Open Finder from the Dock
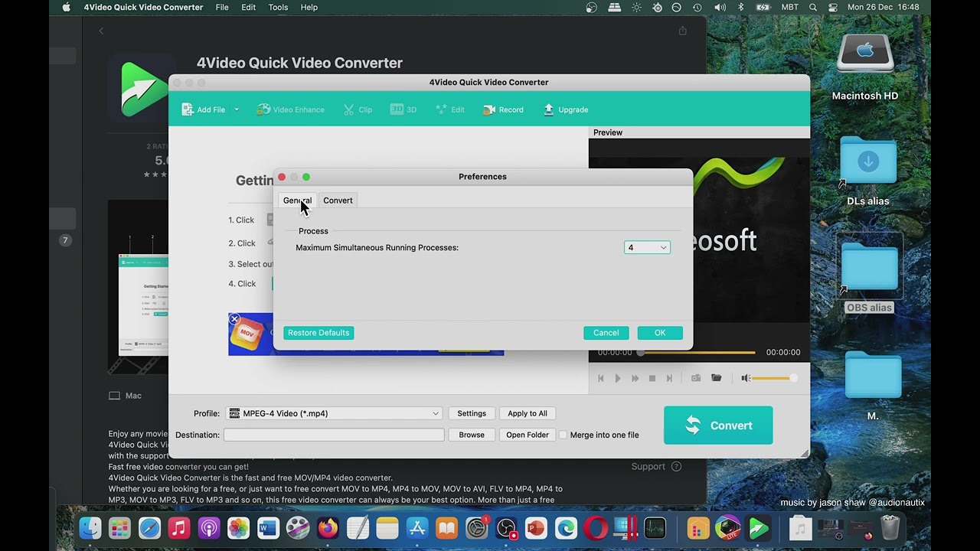 [90, 528]
